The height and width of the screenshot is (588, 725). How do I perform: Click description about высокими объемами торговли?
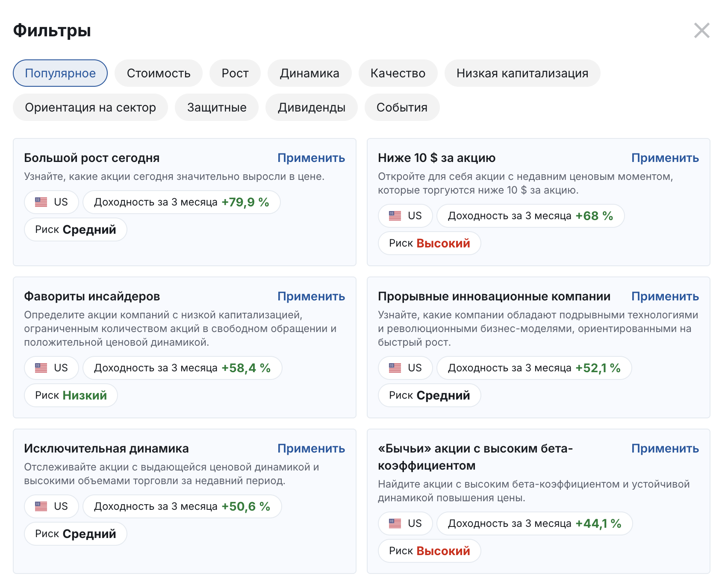[171, 474]
